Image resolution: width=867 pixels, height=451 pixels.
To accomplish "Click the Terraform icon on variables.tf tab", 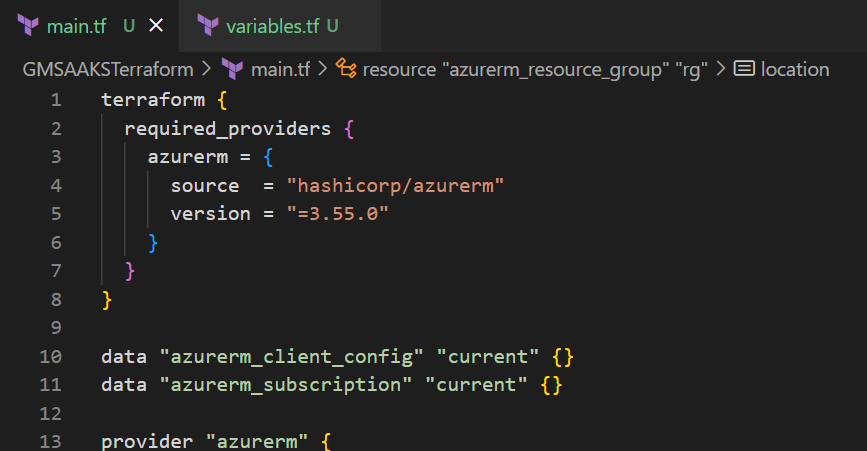I will tap(208, 26).
